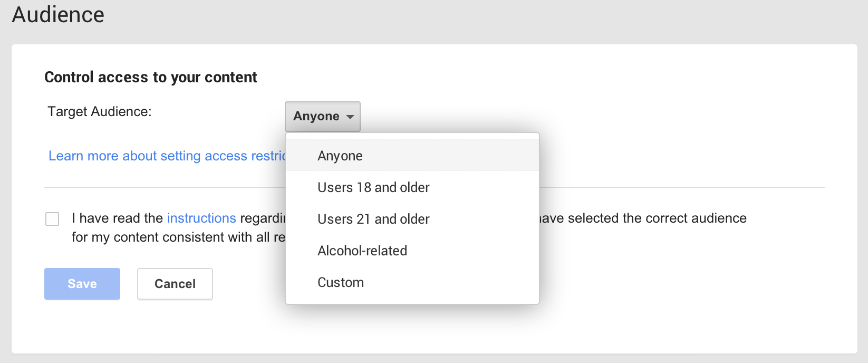Image resolution: width=868 pixels, height=363 pixels.
Task: Click the 'I have read the' text
Action: 118,218
